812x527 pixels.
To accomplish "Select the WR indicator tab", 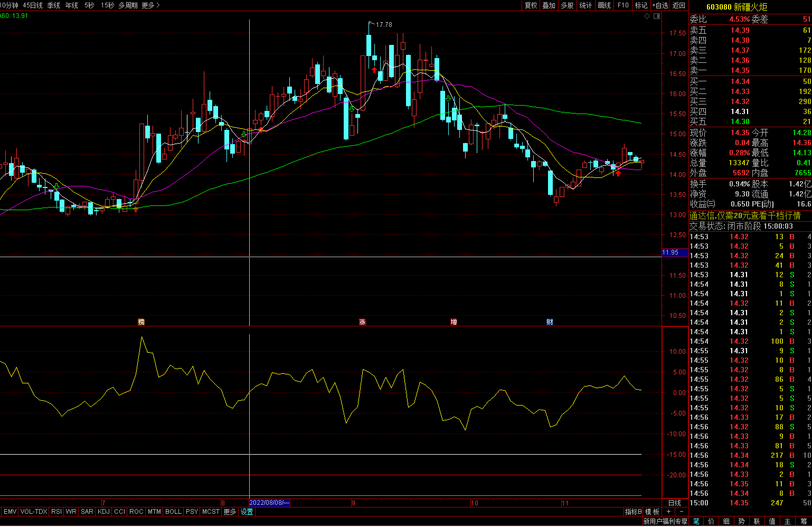I will tap(71, 512).
